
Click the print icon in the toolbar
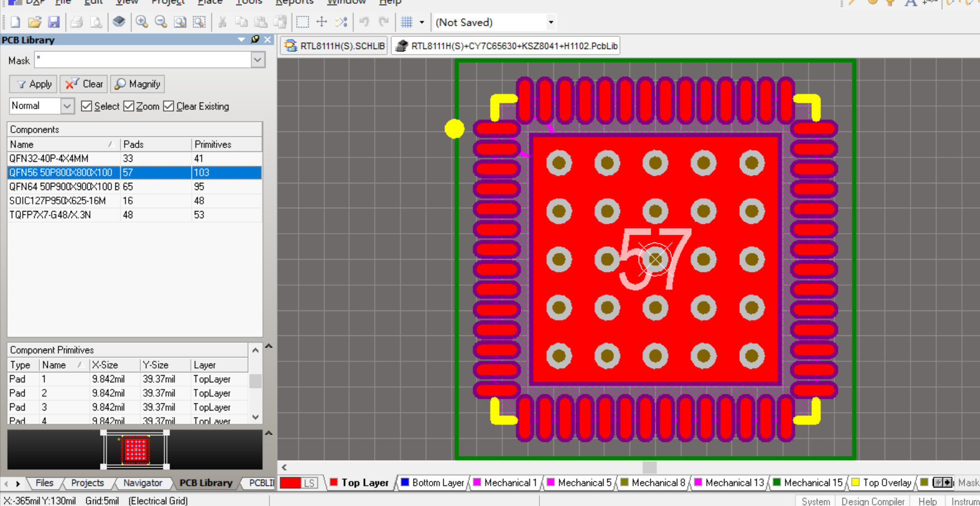click(x=77, y=22)
